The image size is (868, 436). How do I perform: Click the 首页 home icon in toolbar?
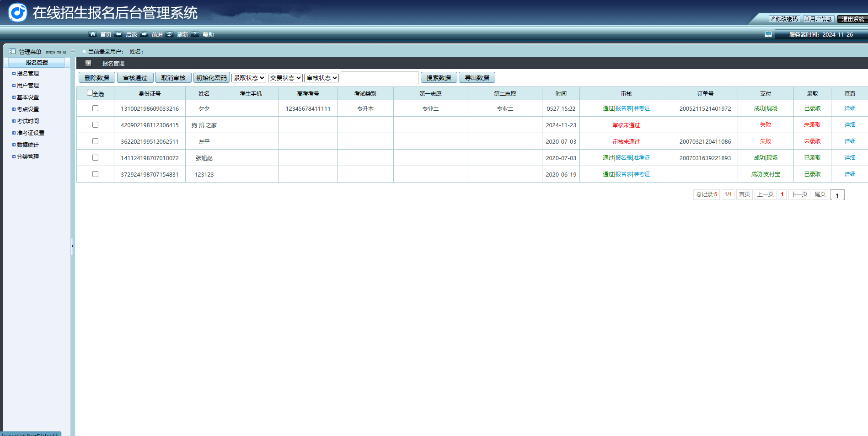93,34
